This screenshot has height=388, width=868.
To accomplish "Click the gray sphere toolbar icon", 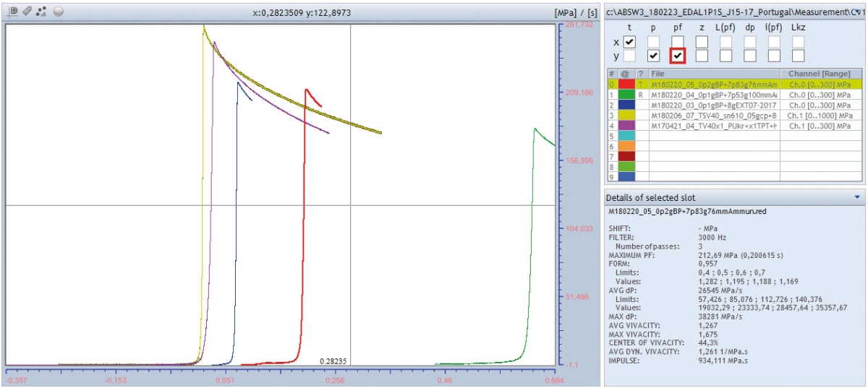I will tap(59, 12).
